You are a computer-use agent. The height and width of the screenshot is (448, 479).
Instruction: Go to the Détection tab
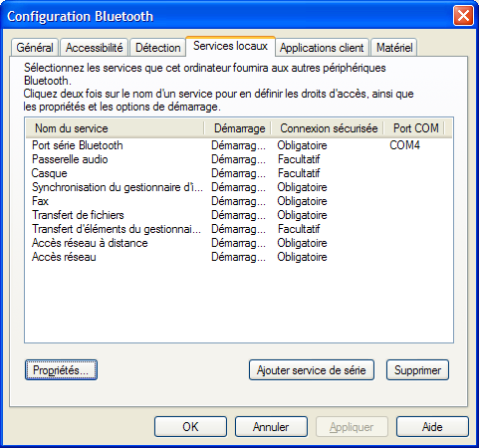coord(157,48)
